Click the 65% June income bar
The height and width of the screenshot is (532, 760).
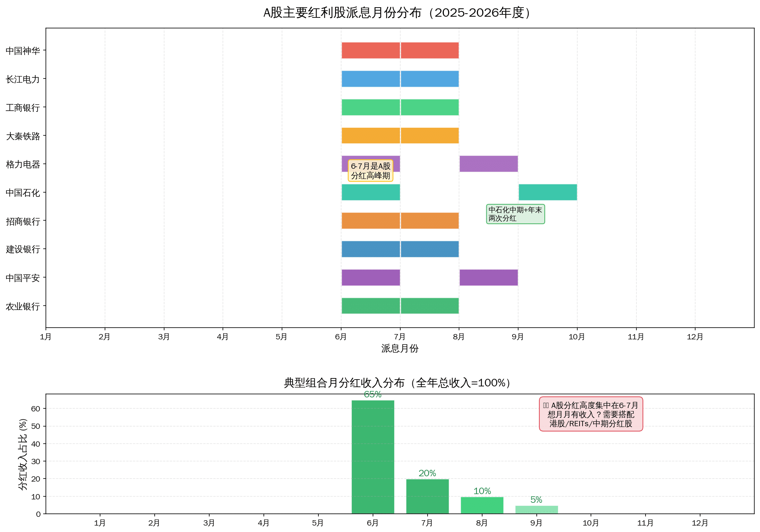373,457
